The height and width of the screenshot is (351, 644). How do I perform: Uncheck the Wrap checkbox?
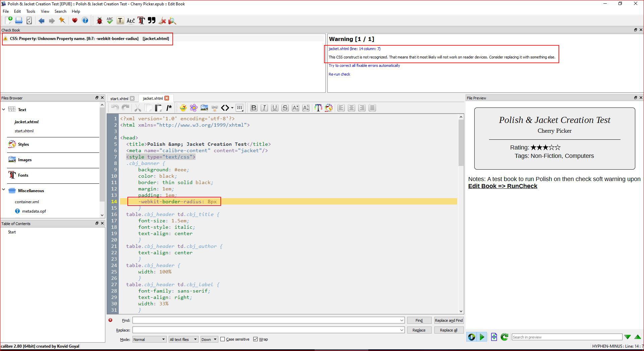[x=256, y=339]
